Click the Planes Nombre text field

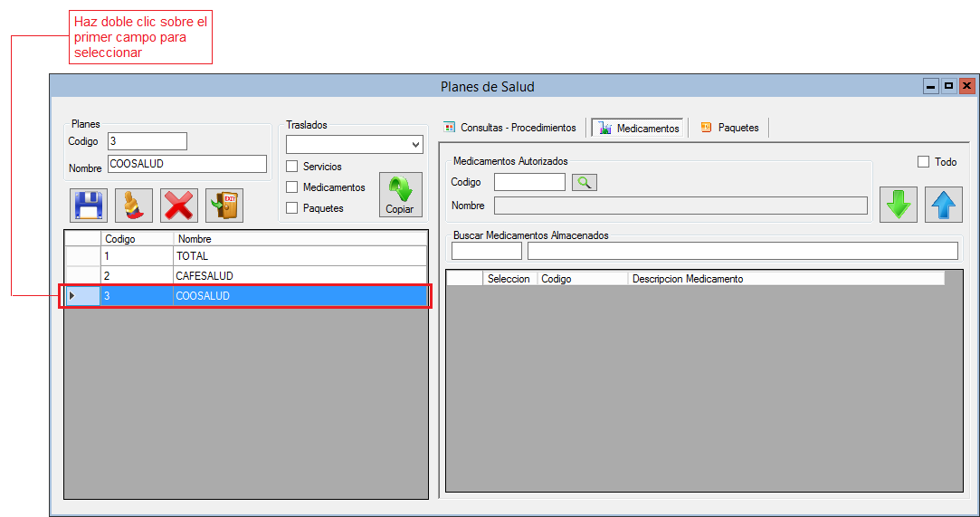(x=187, y=164)
